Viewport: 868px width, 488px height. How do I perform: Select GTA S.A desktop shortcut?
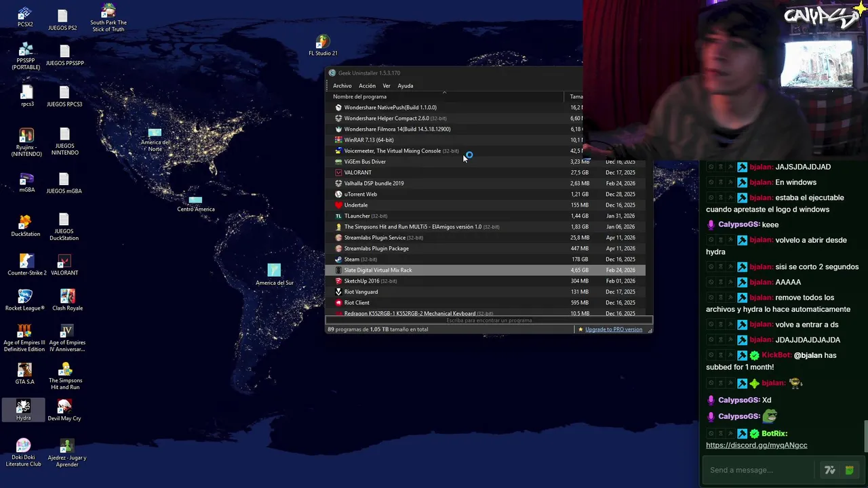[x=24, y=374]
